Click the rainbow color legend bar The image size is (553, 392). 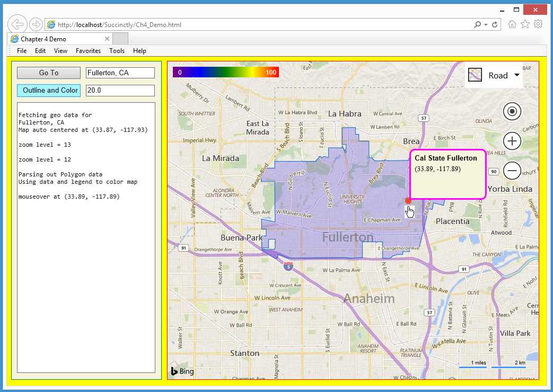[x=226, y=72]
